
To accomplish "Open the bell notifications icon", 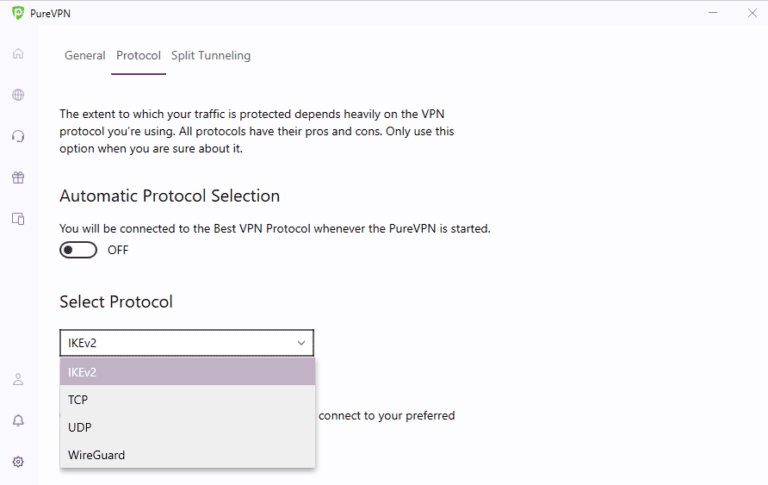I will [18, 420].
